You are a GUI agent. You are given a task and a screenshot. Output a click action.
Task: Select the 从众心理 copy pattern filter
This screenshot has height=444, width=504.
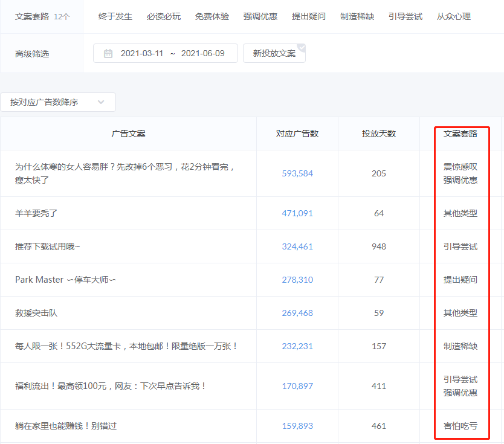pyautogui.click(x=453, y=16)
